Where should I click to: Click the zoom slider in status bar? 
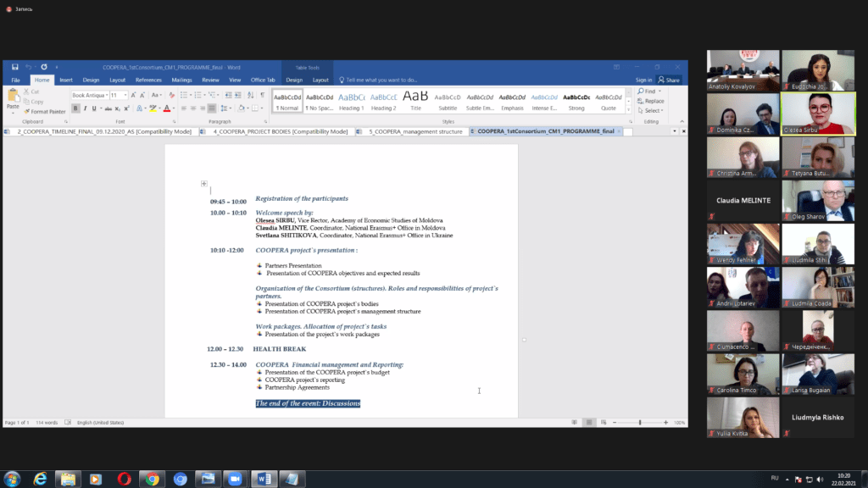click(640, 422)
